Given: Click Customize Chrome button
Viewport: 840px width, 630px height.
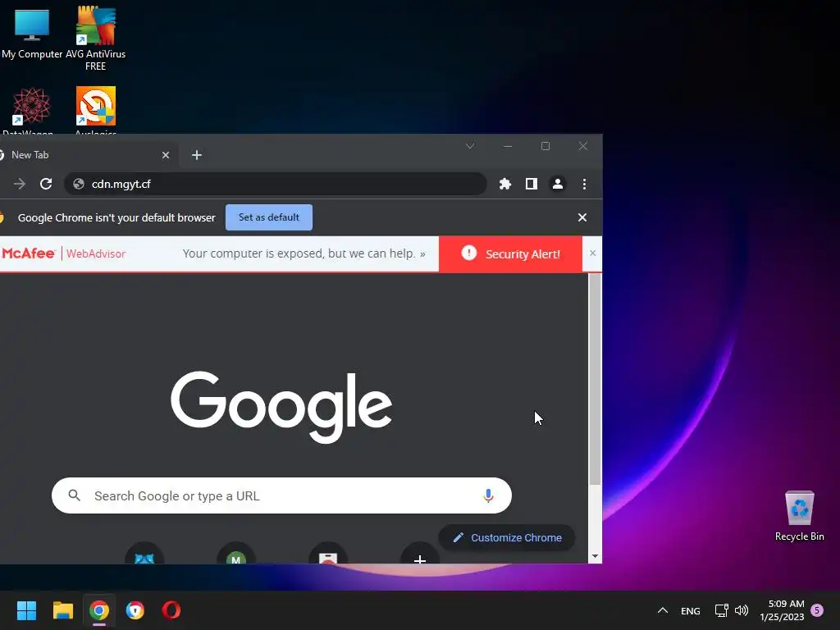Looking at the screenshot, I should coord(507,537).
